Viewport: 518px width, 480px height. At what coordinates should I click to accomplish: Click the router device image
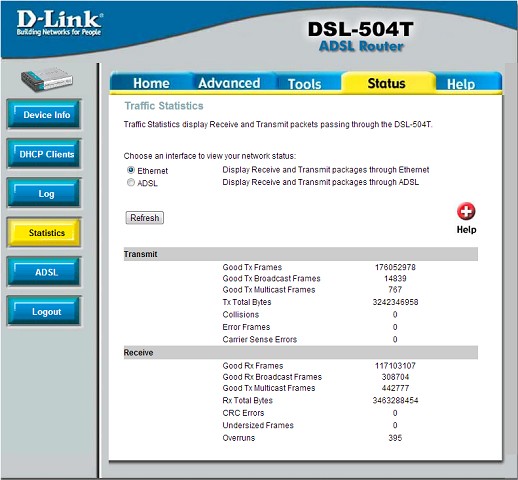46,80
